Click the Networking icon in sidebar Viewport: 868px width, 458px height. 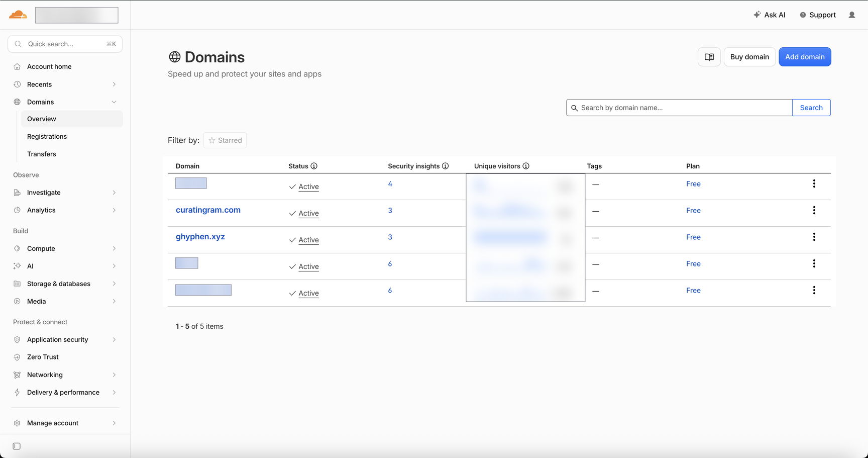(17, 375)
